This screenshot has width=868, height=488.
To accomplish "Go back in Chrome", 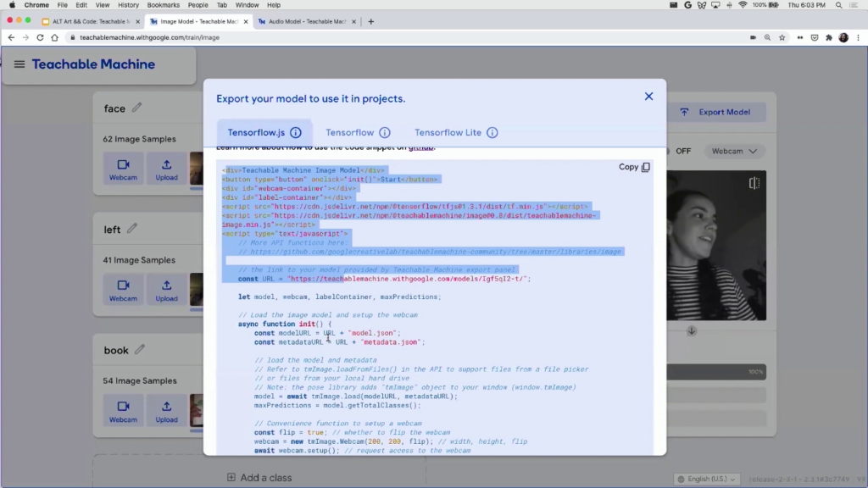I will tap(11, 37).
